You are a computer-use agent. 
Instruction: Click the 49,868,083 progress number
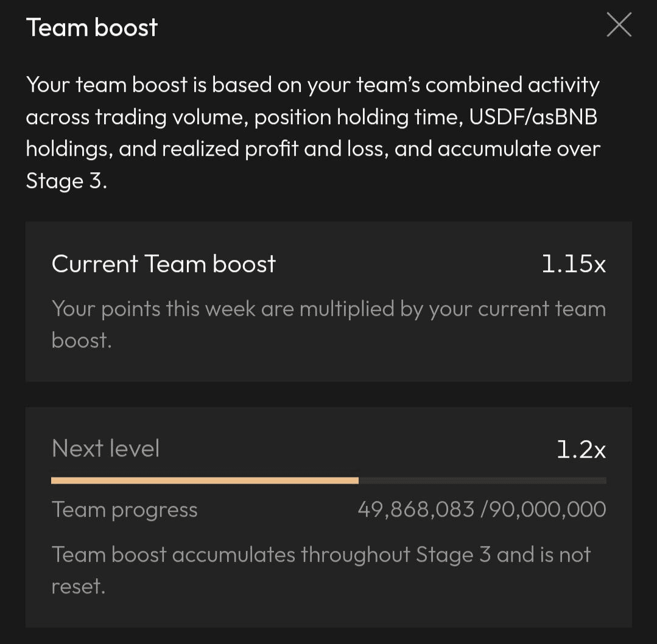click(x=416, y=509)
